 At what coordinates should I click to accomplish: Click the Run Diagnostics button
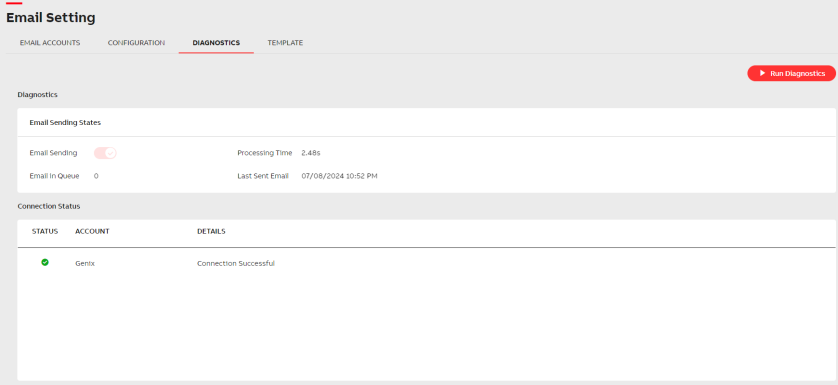click(x=792, y=73)
